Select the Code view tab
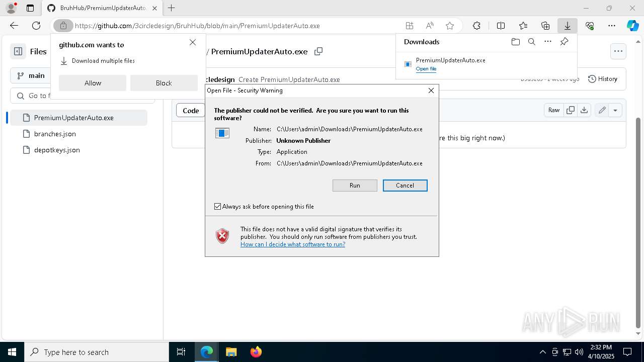The height and width of the screenshot is (362, 644). pyautogui.click(x=191, y=111)
